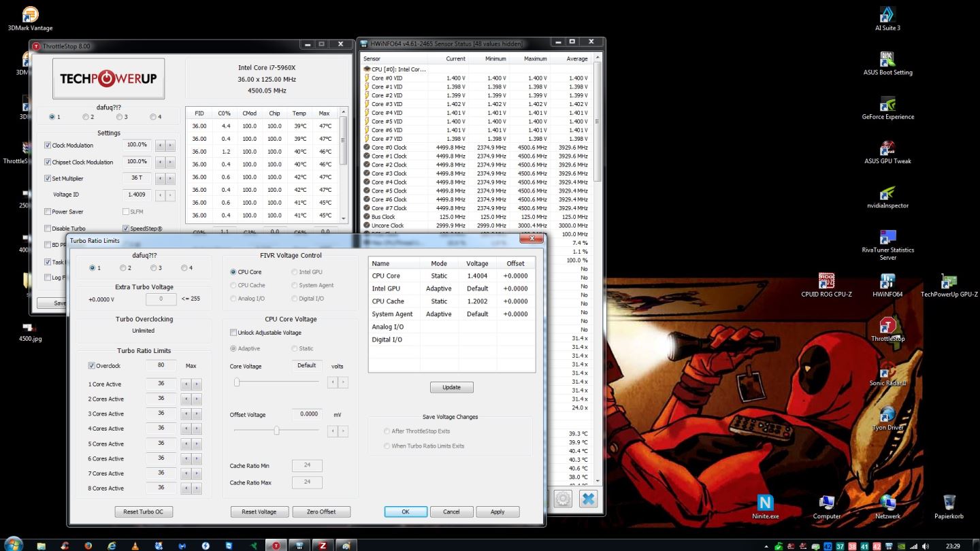Open the Windows Start menu
The image size is (980, 551).
(13, 544)
